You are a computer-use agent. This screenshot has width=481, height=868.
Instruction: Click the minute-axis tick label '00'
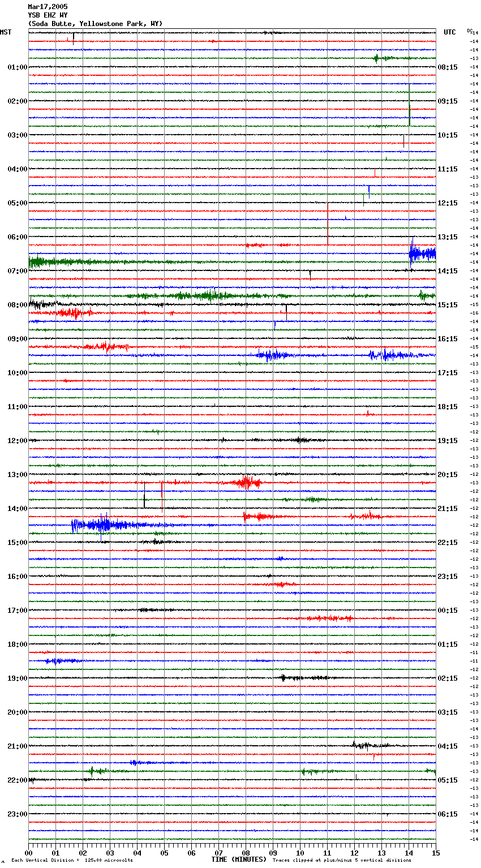tap(28, 853)
